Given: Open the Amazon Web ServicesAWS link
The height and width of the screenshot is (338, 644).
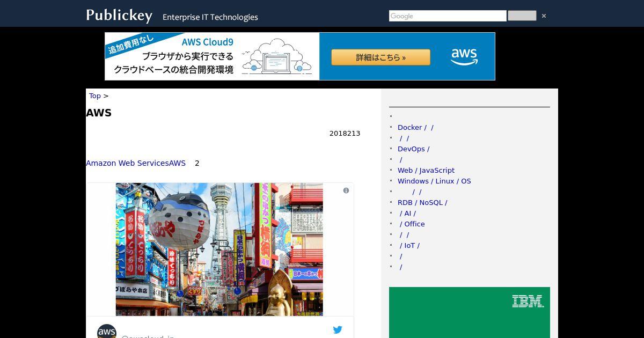Looking at the screenshot, I should tap(136, 163).
